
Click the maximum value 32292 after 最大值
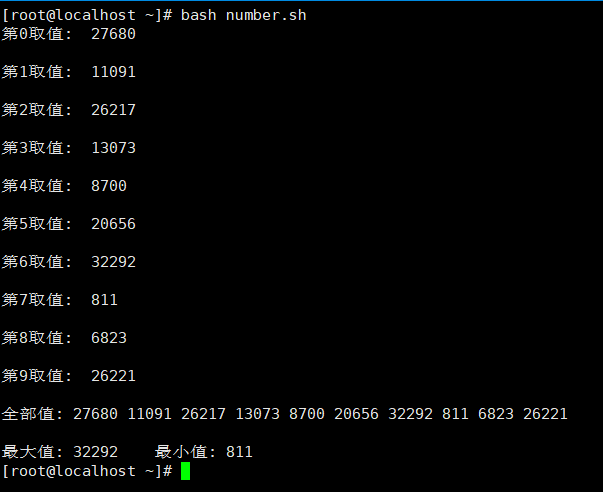click(x=95, y=452)
